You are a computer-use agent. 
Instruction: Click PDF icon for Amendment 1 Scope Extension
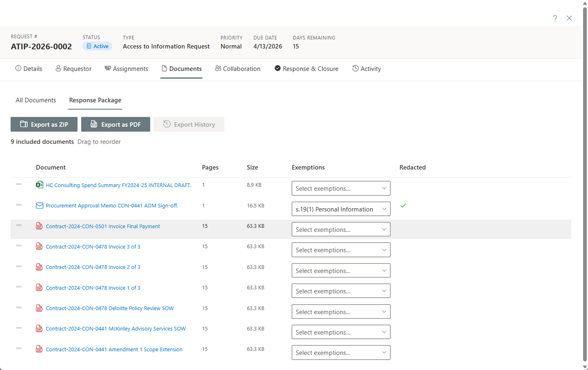click(x=39, y=349)
